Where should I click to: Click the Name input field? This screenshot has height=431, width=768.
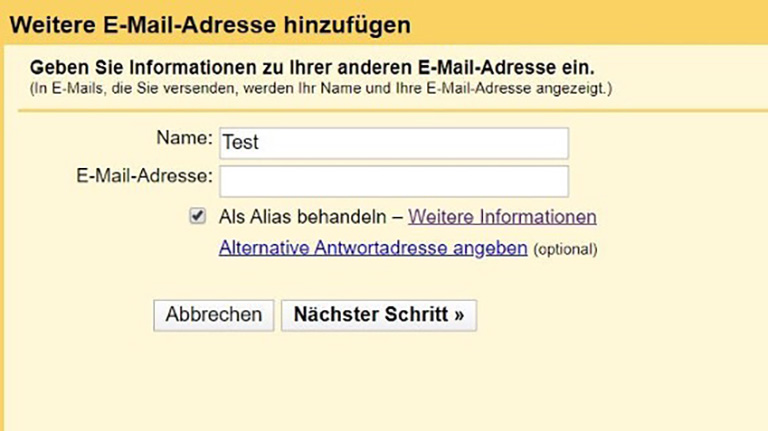(393, 142)
